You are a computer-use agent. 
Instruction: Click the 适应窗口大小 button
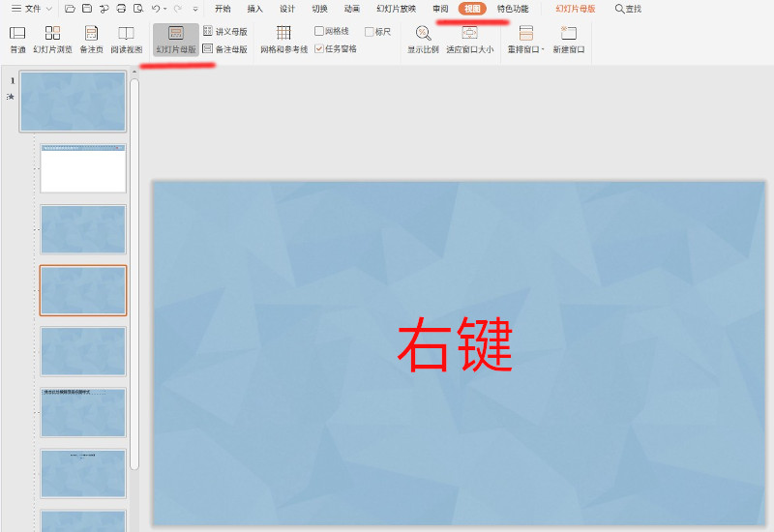point(470,40)
